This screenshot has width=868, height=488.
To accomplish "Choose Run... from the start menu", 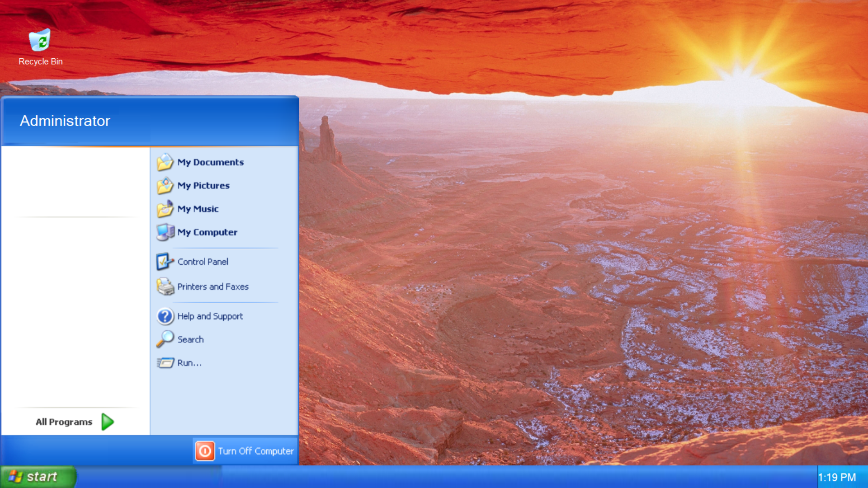I will pyautogui.click(x=189, y=363).
